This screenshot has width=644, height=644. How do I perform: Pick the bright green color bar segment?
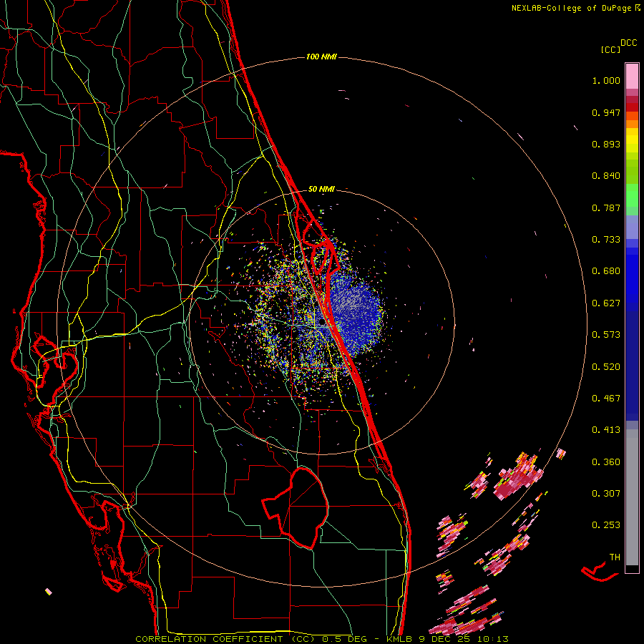(632, 195)
